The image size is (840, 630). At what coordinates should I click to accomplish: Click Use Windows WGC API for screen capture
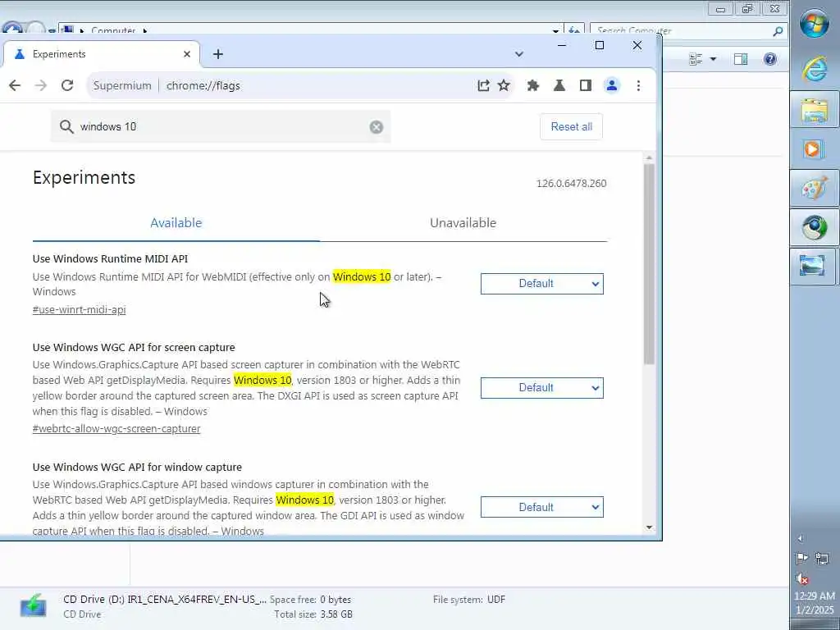134,347
